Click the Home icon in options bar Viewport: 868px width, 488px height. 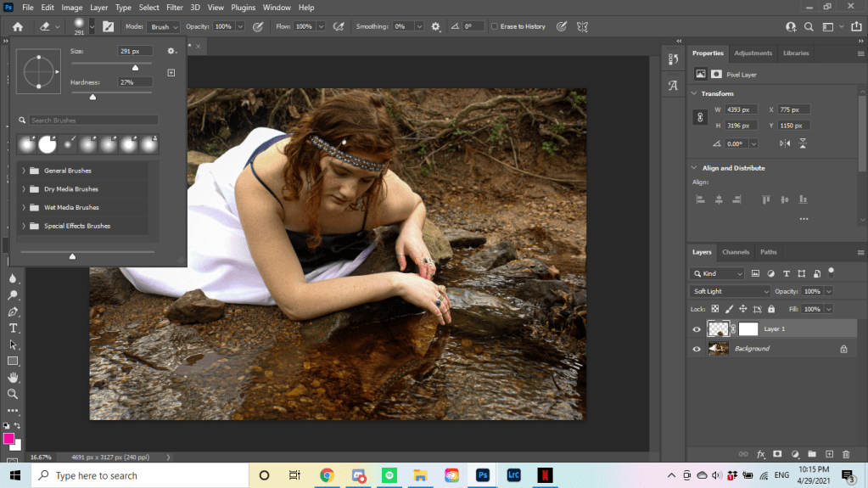coord(17,27)
